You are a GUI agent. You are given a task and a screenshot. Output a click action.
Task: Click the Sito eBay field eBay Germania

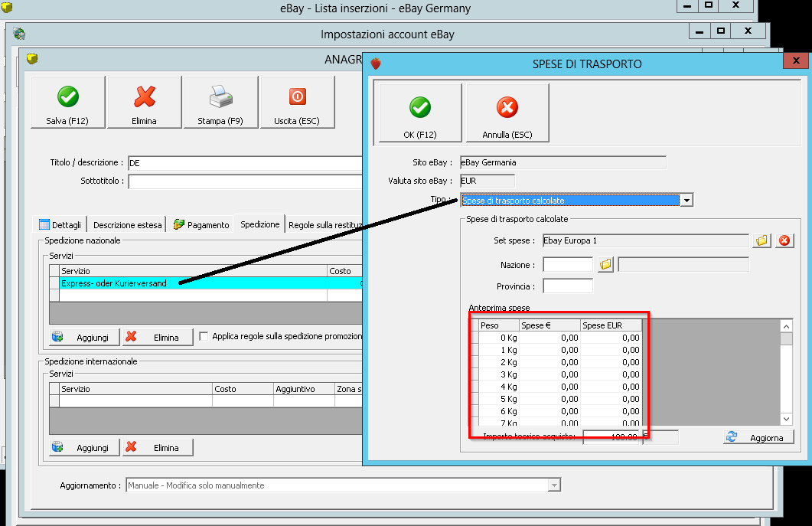click(x=563, y=163)
